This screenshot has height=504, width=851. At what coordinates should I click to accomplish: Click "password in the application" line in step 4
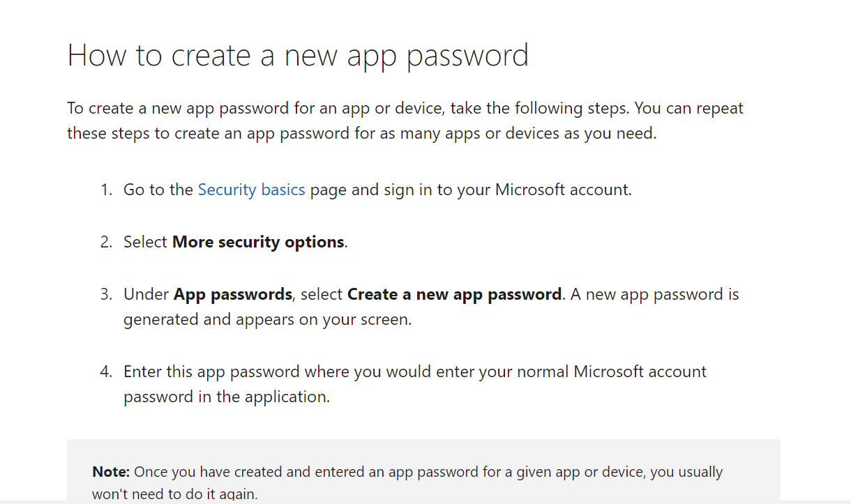pyautogui.click(x=227, y=397)
